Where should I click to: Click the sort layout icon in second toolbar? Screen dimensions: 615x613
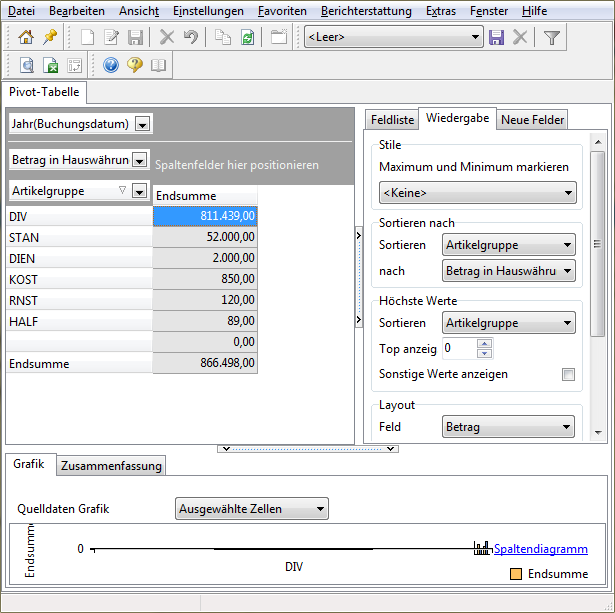click(74, 65)
